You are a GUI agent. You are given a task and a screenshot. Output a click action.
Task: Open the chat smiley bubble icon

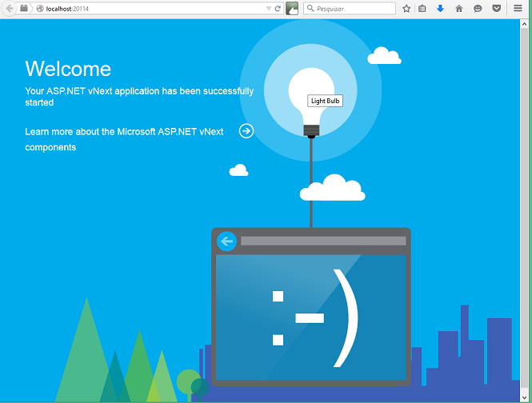pyautogui.click(x=478, y=9)
